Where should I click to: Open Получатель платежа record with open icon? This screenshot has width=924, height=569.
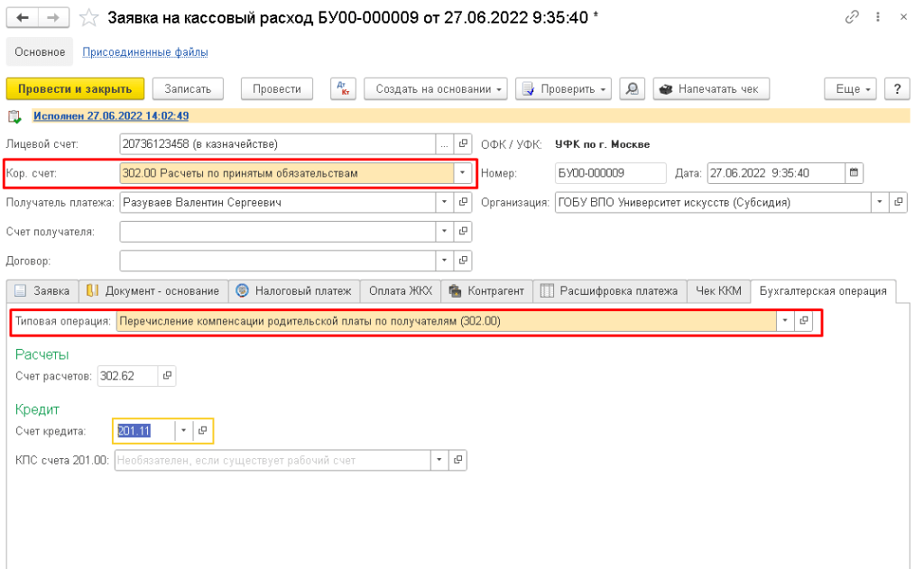tap(463, 202)
